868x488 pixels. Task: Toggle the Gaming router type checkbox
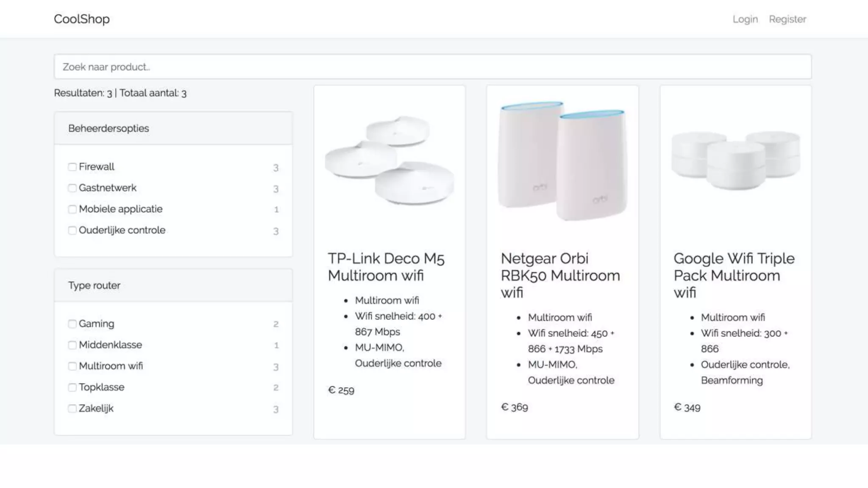[72, 324]
